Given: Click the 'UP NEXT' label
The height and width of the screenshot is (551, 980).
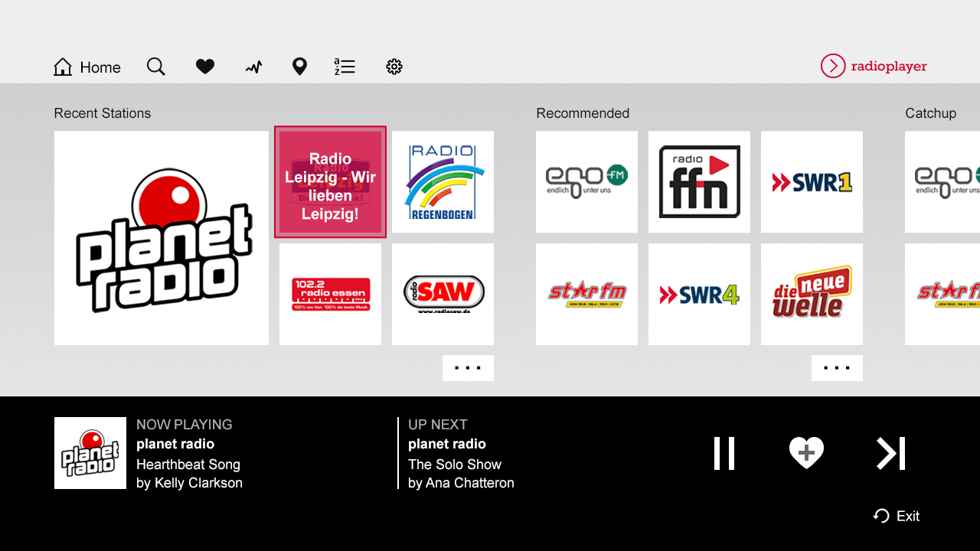Looking at the screenshot, I should click(x=438, y=425).
